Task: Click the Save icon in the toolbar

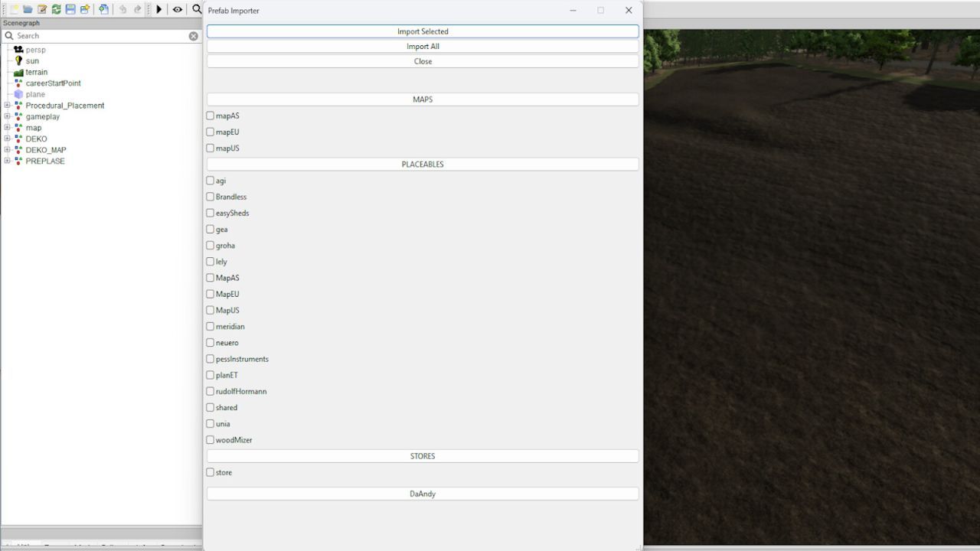Action: (70, 9)
